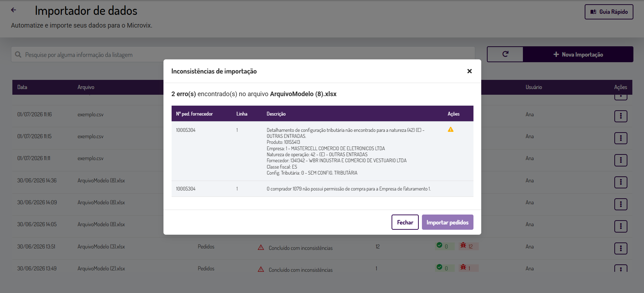Click Descrição header in dialog
The width and height of the screenshot is (644, 293).
[276, 114]
